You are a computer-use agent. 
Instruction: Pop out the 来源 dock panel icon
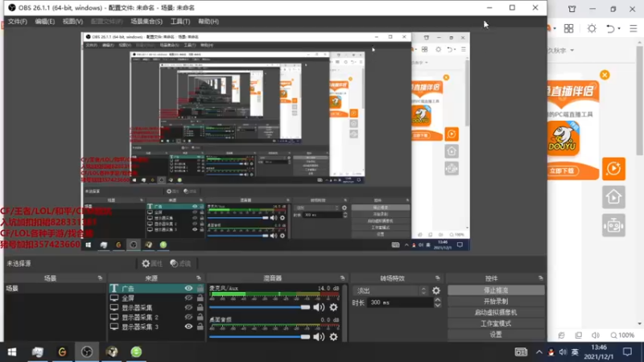pos(199,278)
